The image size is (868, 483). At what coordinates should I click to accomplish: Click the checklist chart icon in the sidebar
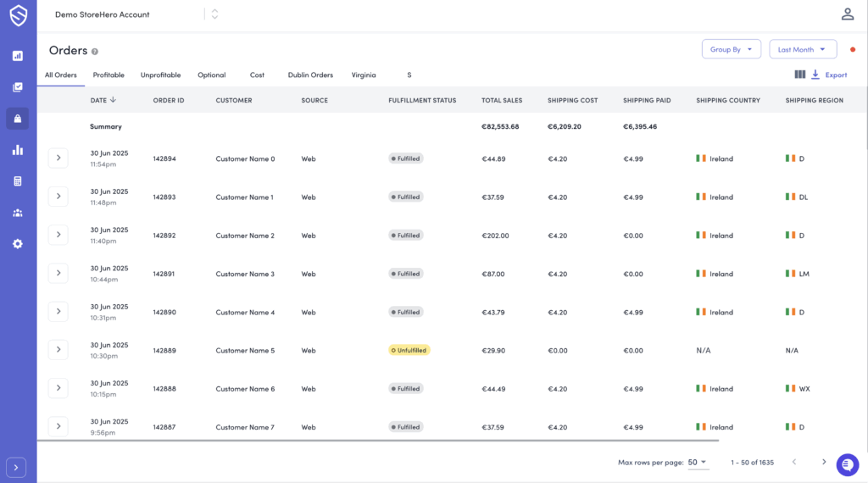pyautogui.click(x=18, y=87)
